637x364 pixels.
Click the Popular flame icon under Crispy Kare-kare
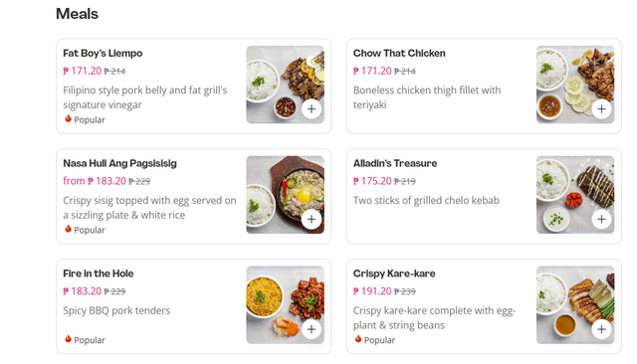click(358, 339)
